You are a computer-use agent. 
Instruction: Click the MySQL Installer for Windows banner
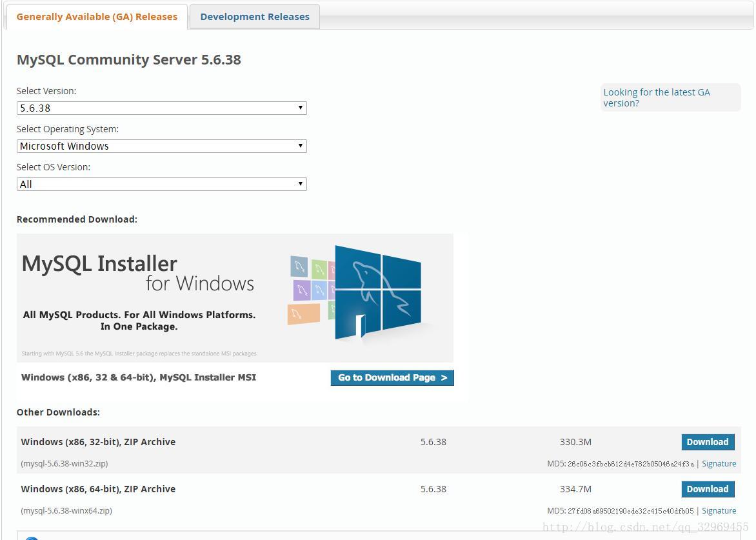click(235, 298)
